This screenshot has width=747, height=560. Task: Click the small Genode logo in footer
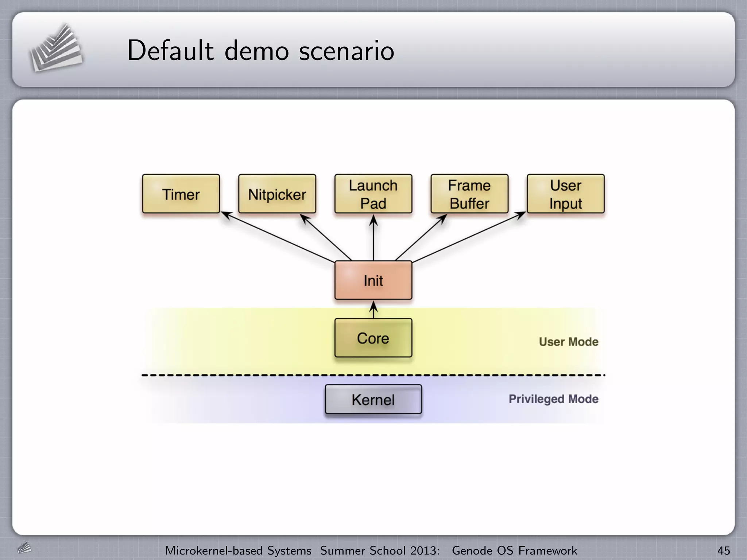24,548
